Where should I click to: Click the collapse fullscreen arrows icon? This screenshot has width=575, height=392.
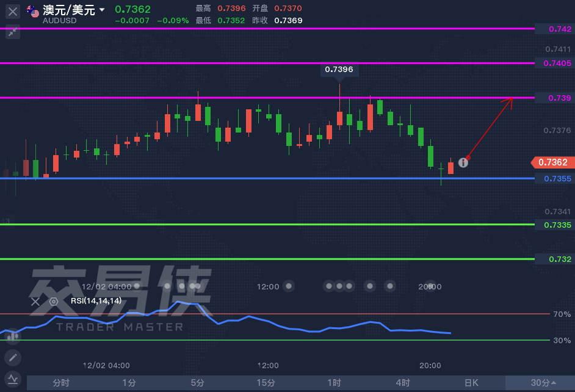click(13, 32)
